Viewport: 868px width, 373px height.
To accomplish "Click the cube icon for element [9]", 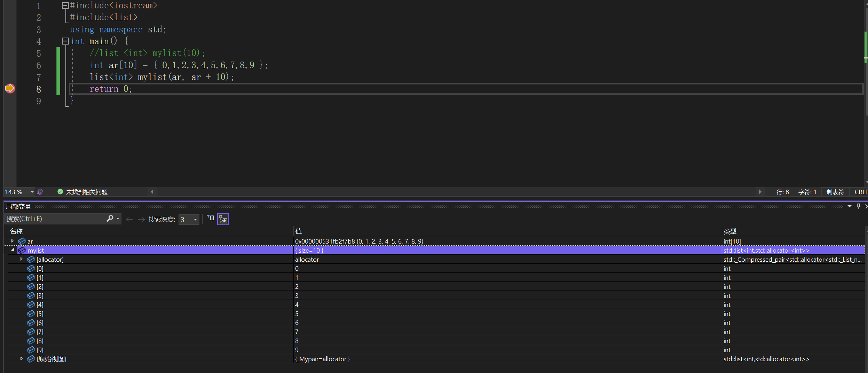I will pyautogui.click(x=31, y=350).
